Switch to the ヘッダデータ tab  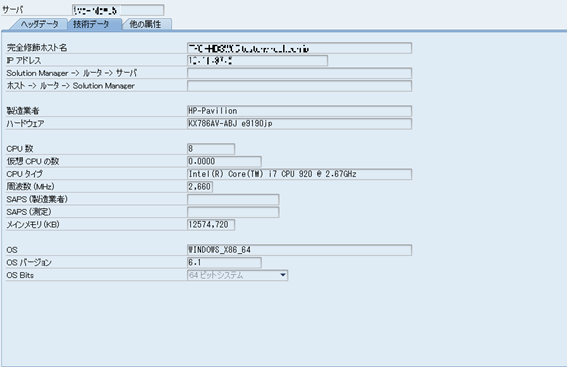click(39, 24)
